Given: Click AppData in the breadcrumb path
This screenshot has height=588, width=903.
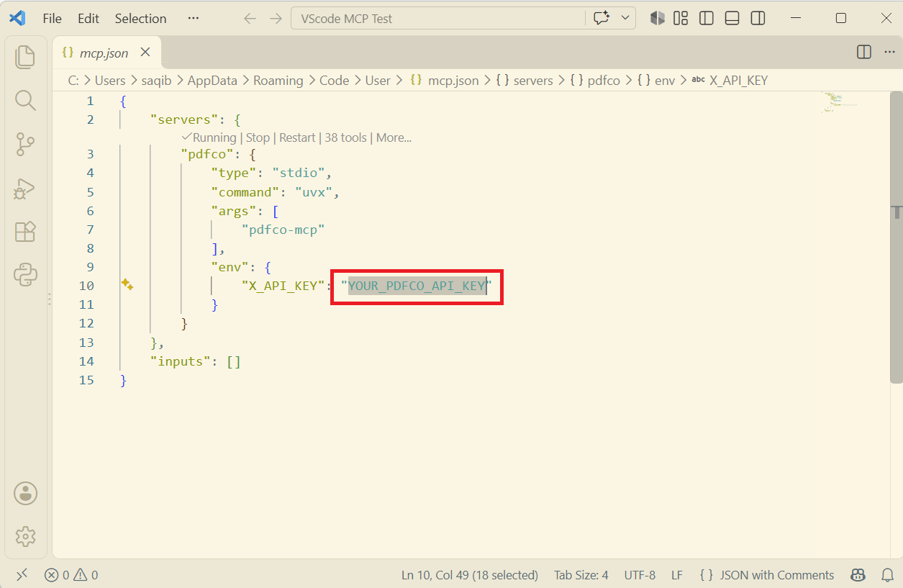Looking at the screenshot, I should tap(212, 81).
